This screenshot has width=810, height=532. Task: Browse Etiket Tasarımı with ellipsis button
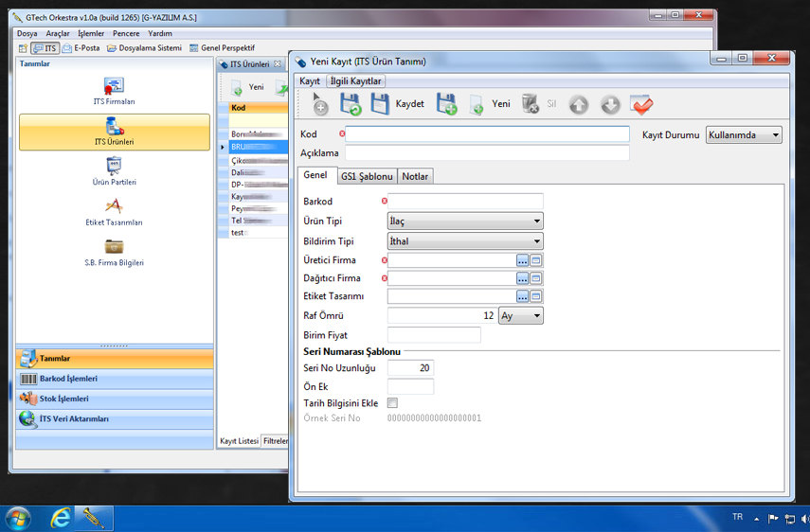coord(523,296)
